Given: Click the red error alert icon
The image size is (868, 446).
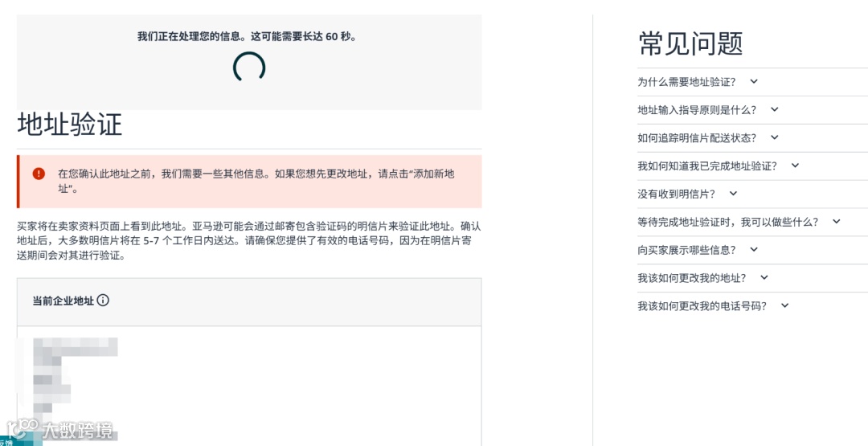Looking at the screenshot, I should click(x=39, y=174).
